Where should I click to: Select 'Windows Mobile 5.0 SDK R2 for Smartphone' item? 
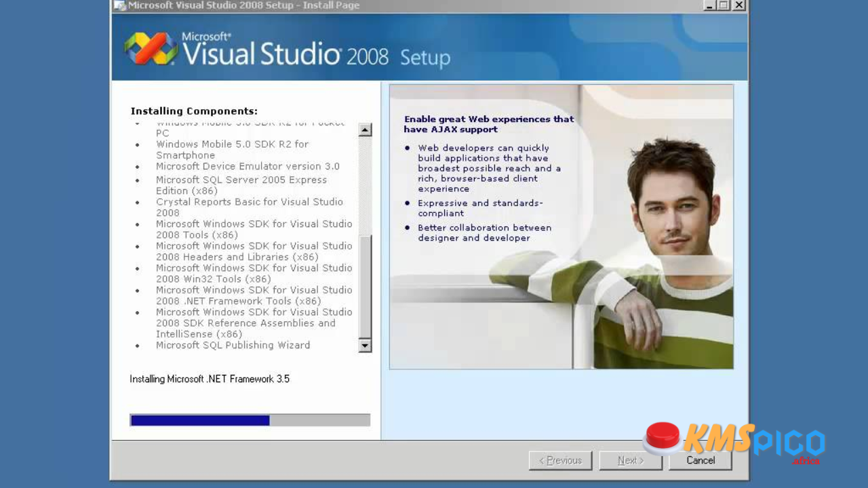click(x=232, y=149)
